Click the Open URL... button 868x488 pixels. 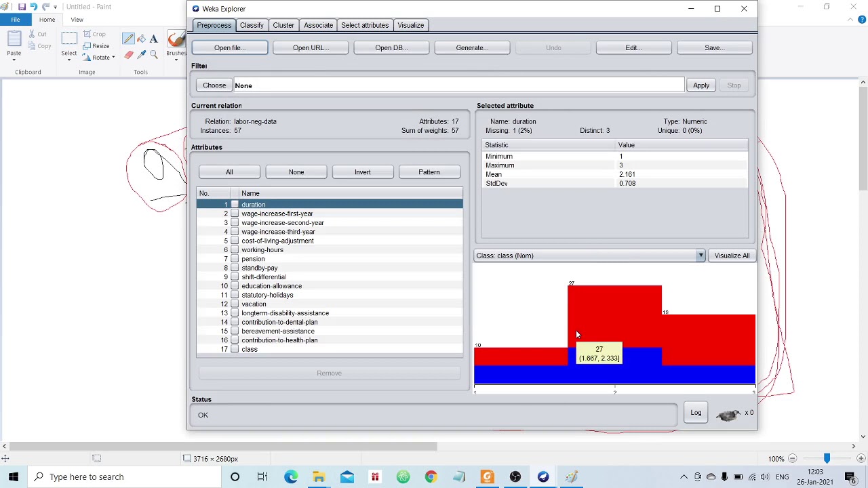coord(311,47)
